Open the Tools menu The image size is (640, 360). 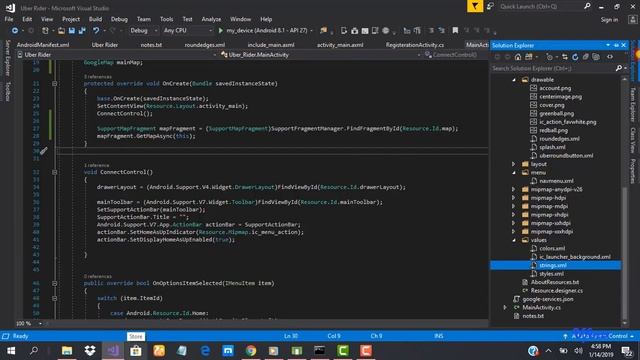(x=166, y=19)
